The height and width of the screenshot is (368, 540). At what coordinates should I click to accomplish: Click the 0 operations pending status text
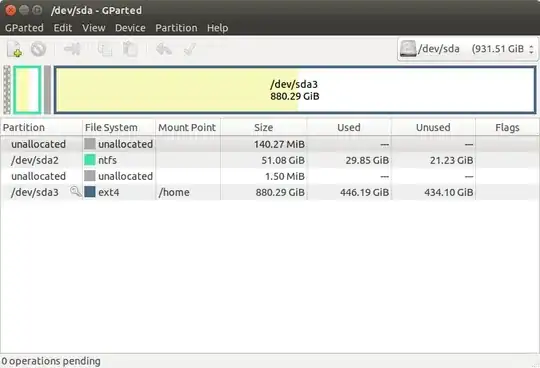[51, 361]
